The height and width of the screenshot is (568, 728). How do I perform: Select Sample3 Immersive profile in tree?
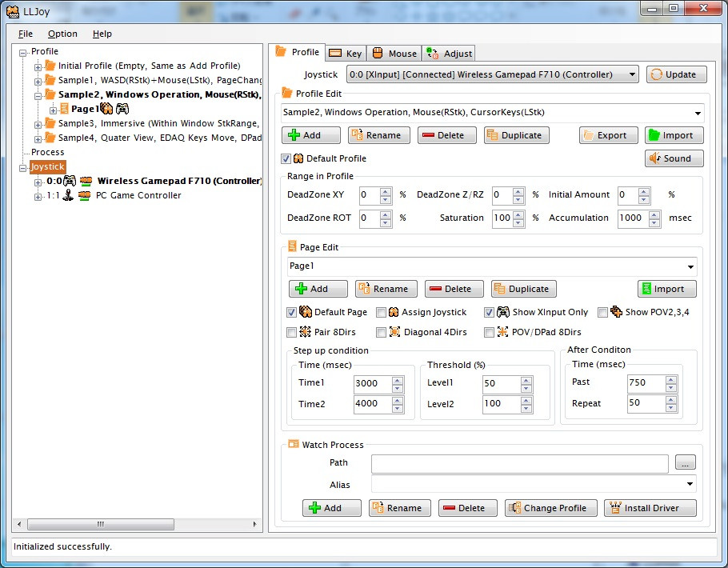pyautogui.click(x=158, y=123)
